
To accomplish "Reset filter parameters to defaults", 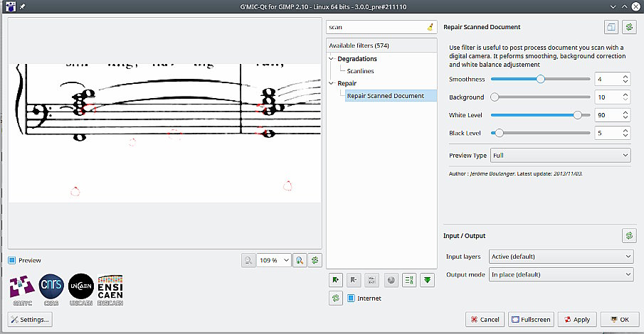I will point(629,27).
